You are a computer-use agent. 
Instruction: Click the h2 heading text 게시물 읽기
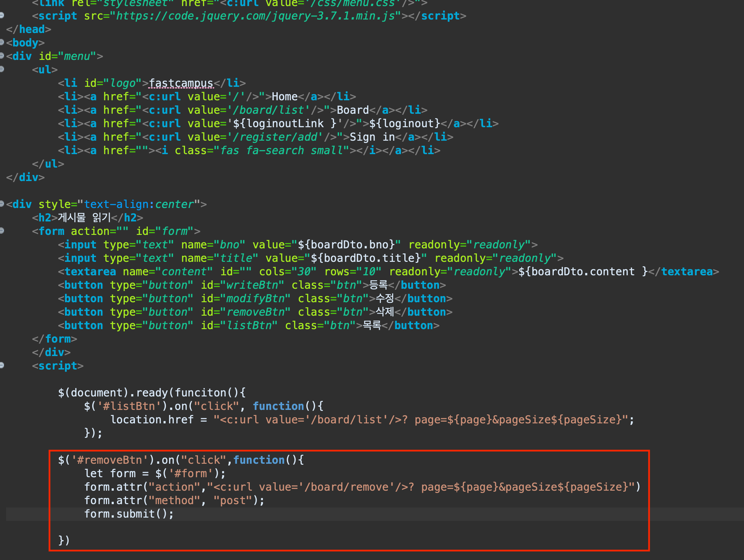(84, 218)
